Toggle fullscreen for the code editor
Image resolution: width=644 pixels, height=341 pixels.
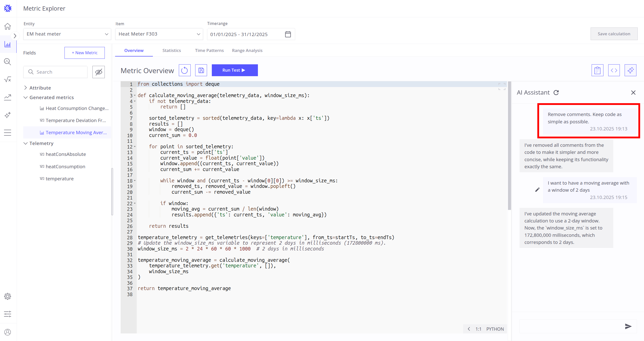(x=502, y=86)
